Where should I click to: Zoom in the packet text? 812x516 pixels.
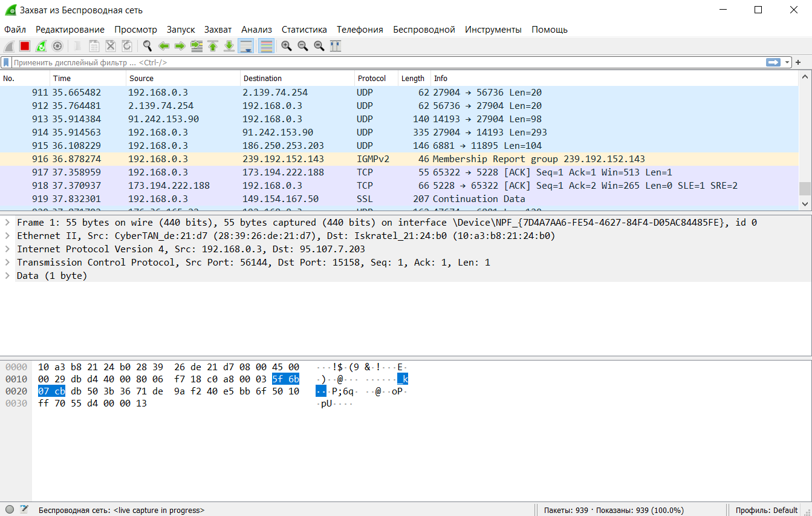(x=287, y=46)
